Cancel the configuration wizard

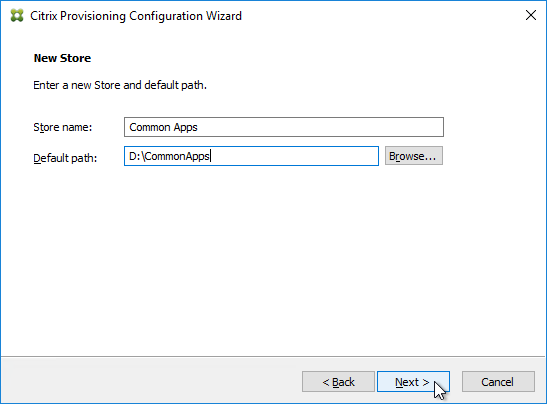(498, 382)
